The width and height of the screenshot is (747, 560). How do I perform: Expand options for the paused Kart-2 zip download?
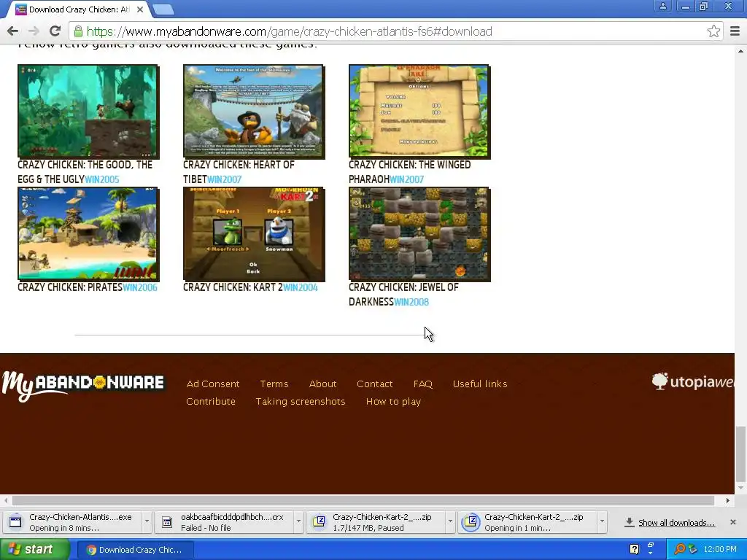450,521
